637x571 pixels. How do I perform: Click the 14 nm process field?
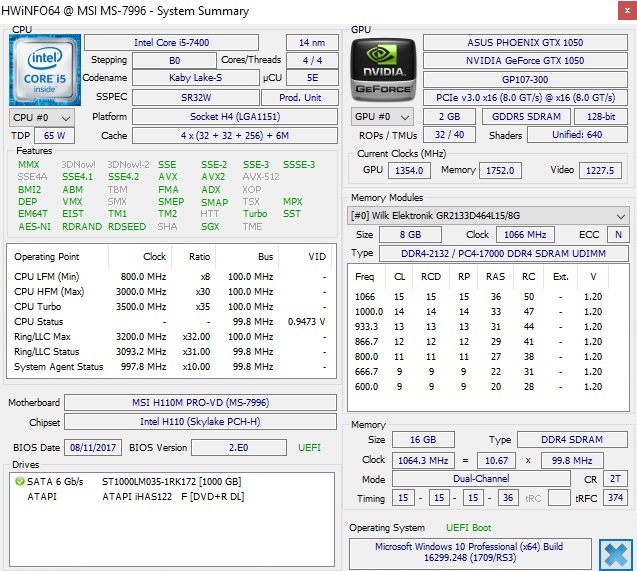[x=312, y=43]
